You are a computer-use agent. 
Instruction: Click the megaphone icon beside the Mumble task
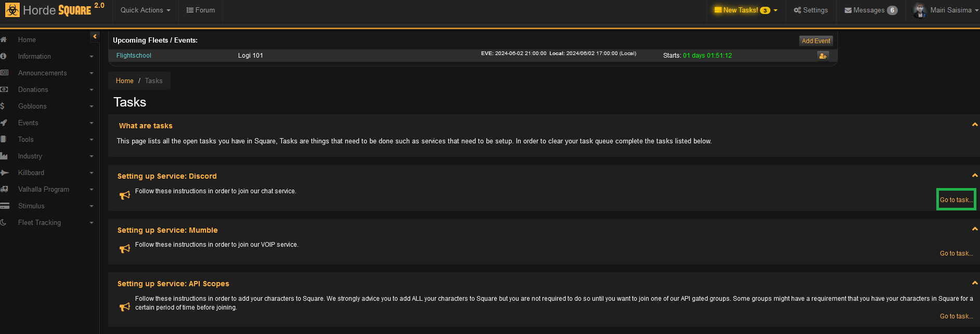tap(125, 249)
